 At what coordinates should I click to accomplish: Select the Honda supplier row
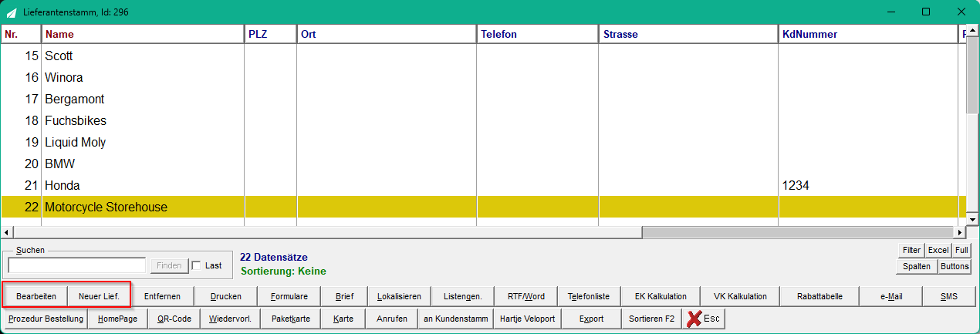pyautogui.click(x=483, y=186)
